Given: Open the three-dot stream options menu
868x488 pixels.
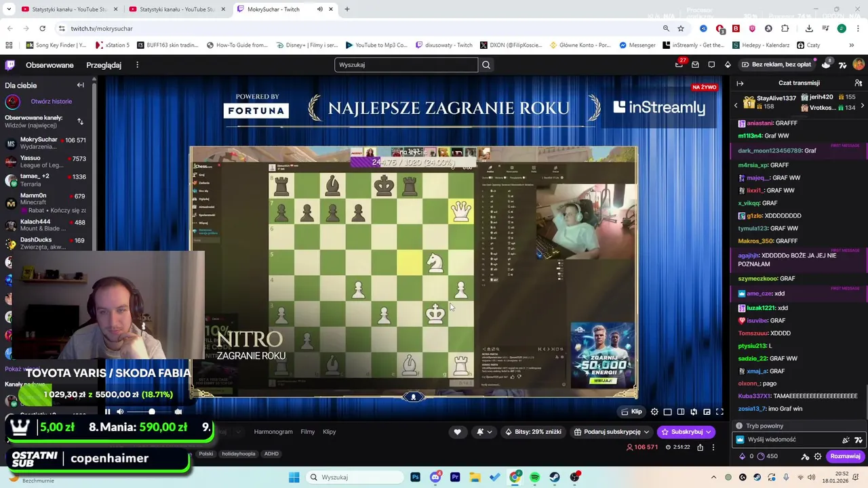Looking at the screenshot, I should [x=713, y=447].
